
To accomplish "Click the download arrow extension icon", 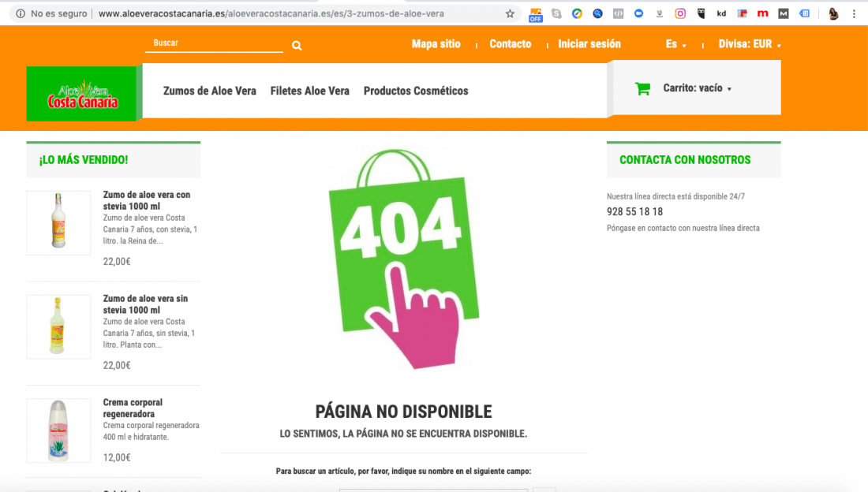I will (x=660, y=14).
